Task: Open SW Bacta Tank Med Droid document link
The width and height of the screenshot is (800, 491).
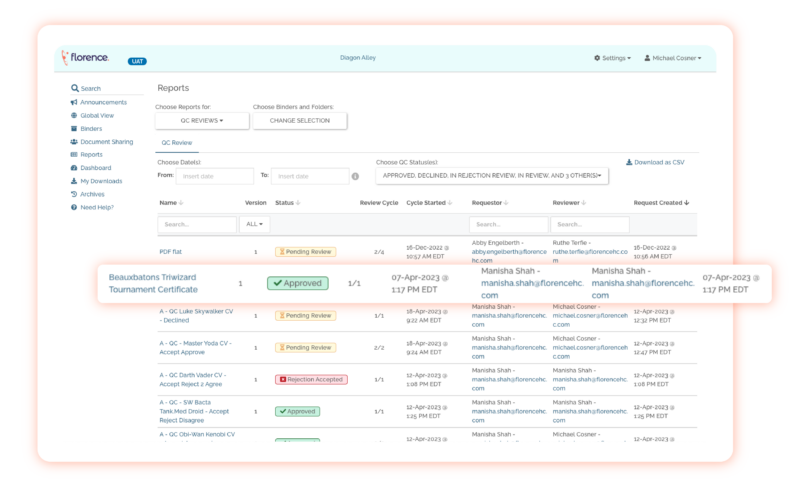Action: [194, 411]
